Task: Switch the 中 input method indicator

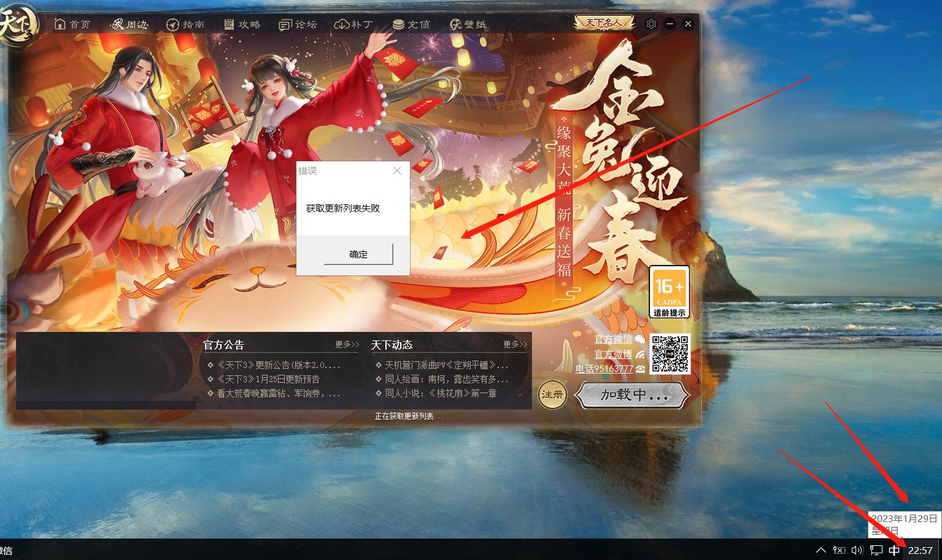Action: (895, 550)
